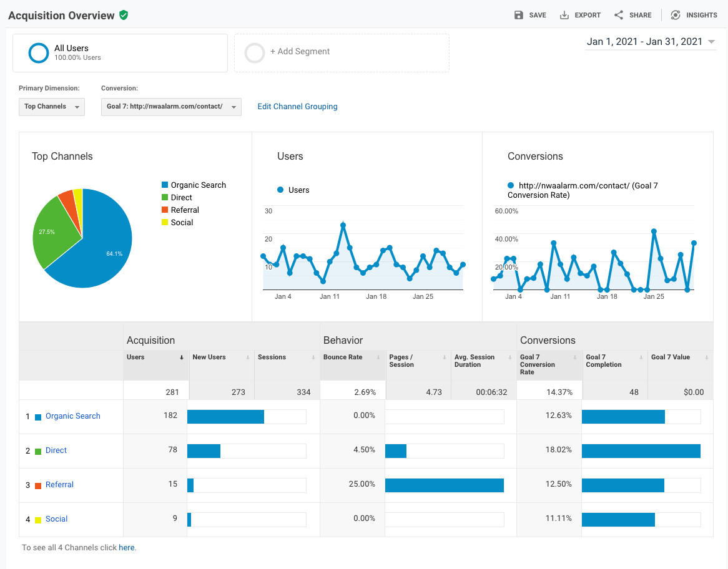Open the Direct channel link
The image size is (728, 569).
pos(56,450)
